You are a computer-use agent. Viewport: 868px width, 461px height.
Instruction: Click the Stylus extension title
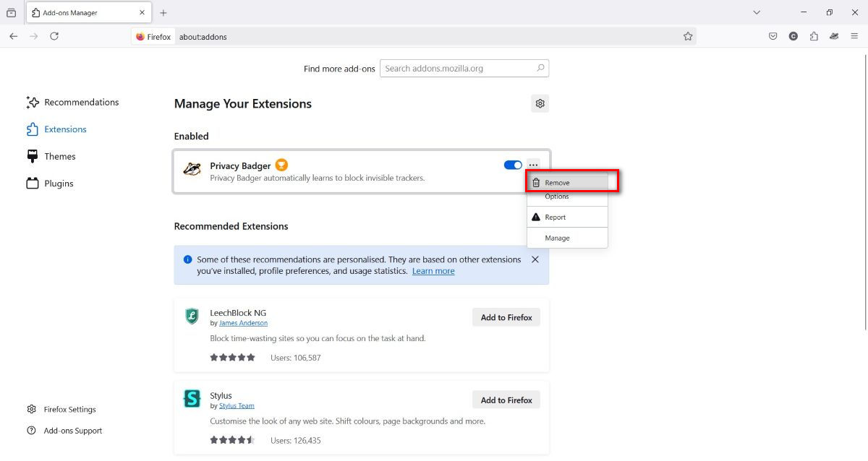tap(221, 395)
